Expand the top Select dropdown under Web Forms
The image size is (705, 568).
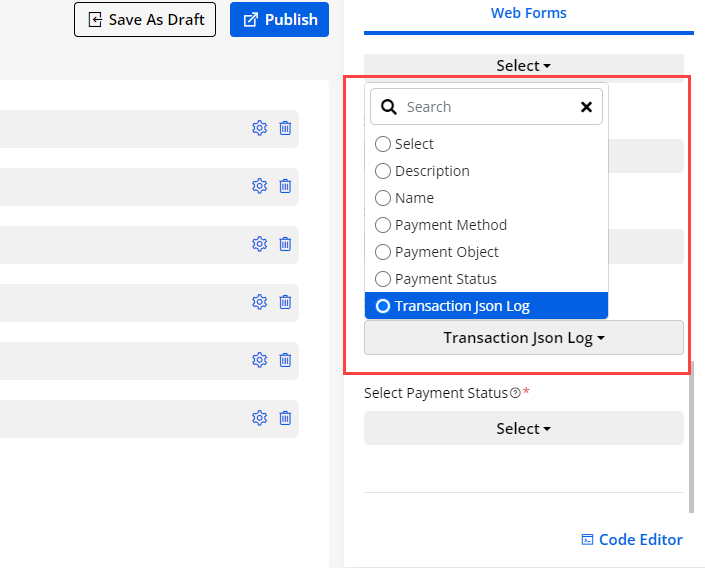point(523,66)
